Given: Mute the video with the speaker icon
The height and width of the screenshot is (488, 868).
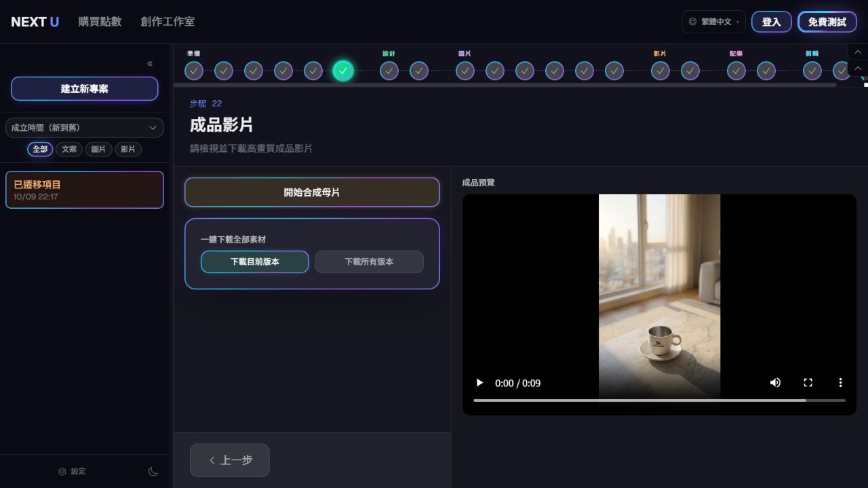Looking at the screenshot, I should tap(775, 383).
